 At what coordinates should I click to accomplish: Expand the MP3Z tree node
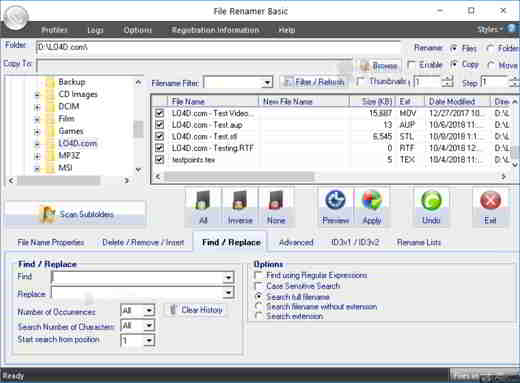click(37, 156)
